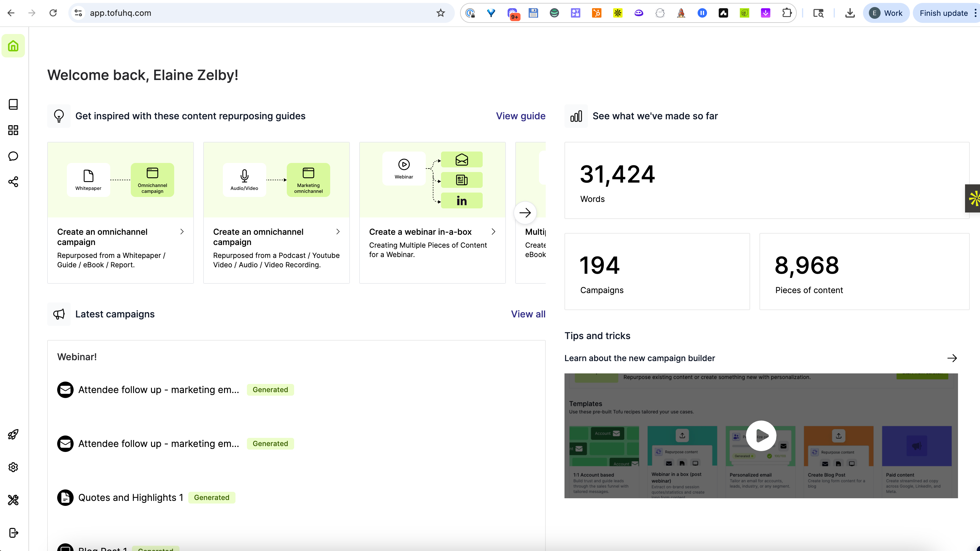Click View all latest campaigns

(528, 314)
